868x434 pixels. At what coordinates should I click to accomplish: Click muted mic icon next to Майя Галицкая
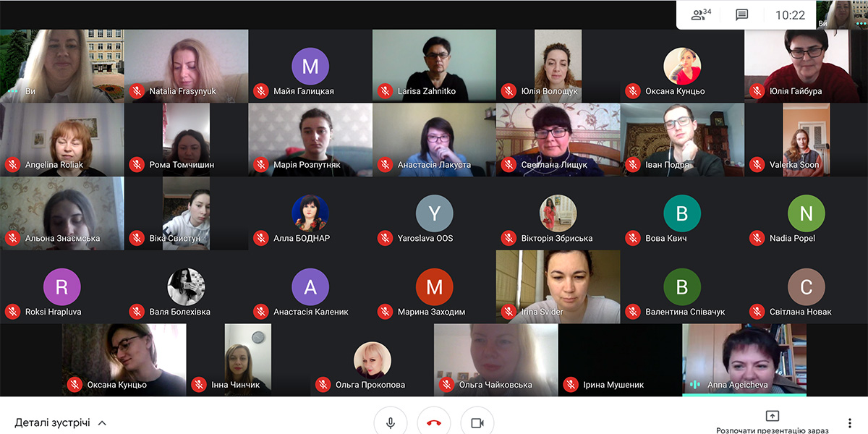click(x=261, y=91)
